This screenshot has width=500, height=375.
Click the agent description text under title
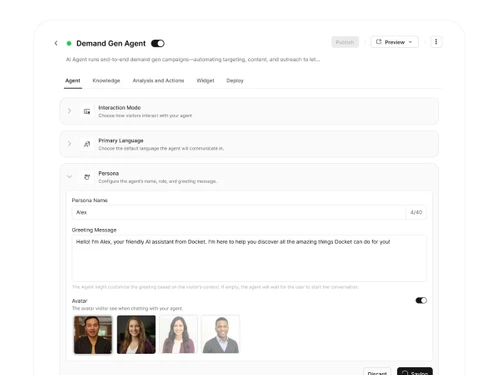click(193, 59)
